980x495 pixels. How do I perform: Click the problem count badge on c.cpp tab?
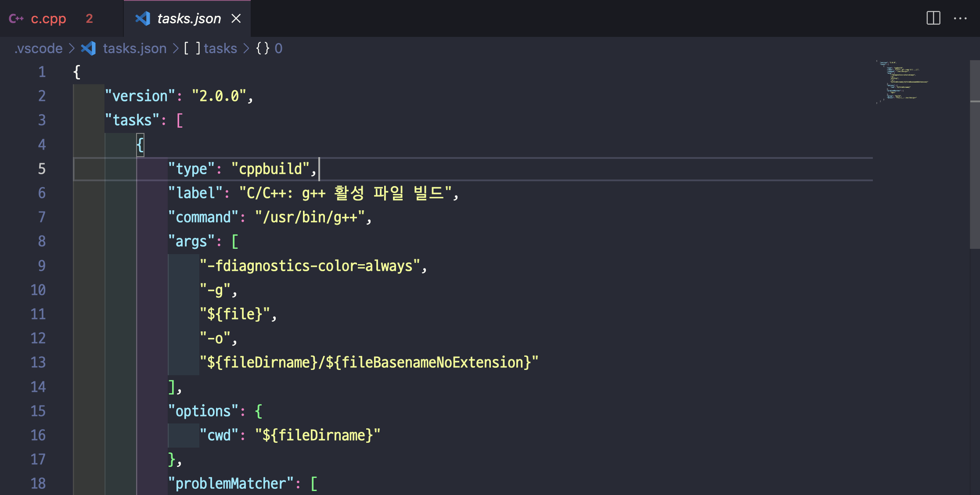[x=89, y=18]
